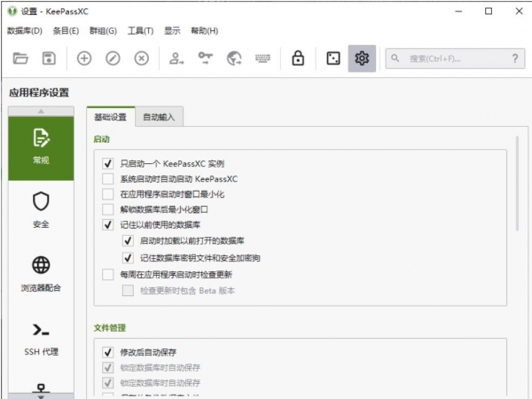The height and width of the screenshot is (399, 532).
Task: Click the copy URL globe icon
Action: [x=234, y=59]
